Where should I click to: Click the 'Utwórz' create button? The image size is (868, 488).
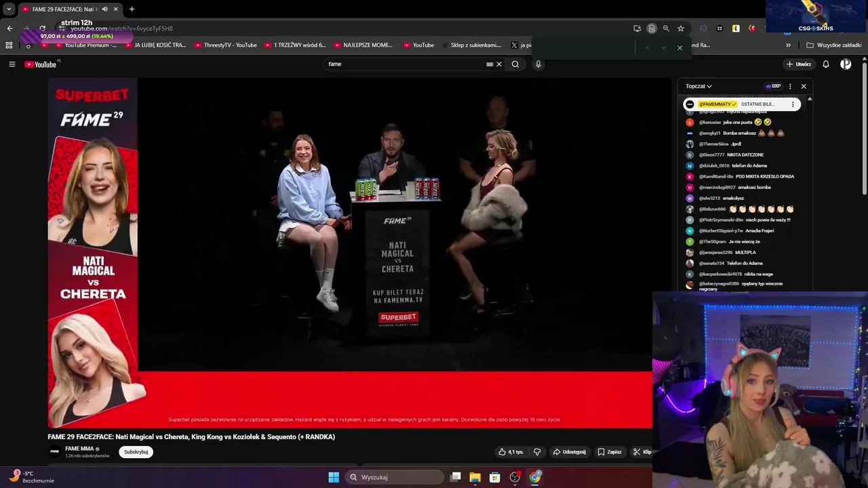point(799,64)
